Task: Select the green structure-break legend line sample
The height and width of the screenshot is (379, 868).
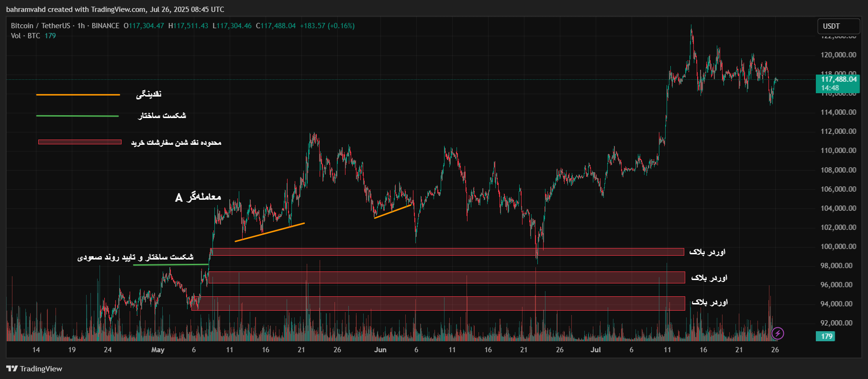Action: point(78,116)
